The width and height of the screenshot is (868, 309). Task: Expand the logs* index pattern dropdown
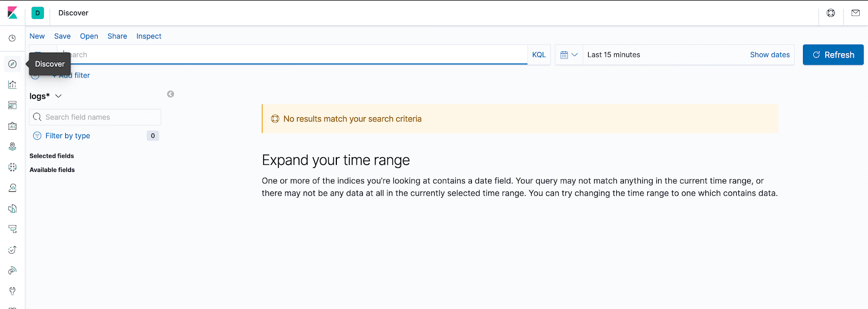coord(46,96)
